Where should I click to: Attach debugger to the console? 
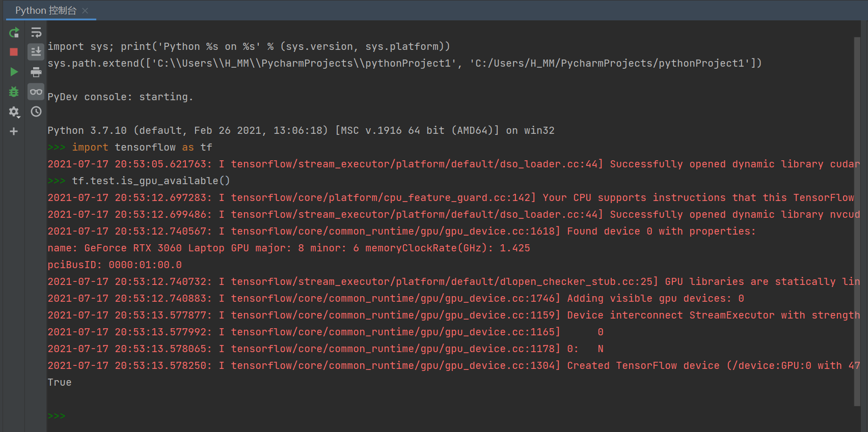click(x=14, y=92)
